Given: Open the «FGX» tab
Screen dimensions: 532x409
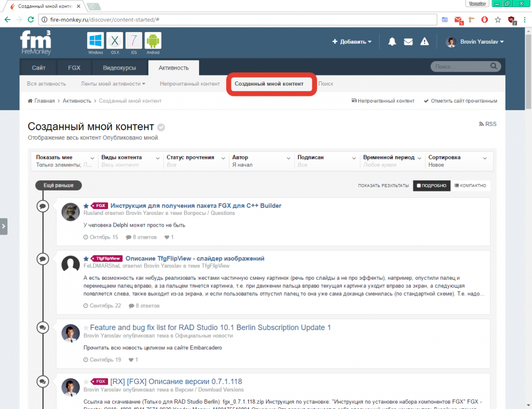Looking at the screenshot, I should click(x=74, y=68).
